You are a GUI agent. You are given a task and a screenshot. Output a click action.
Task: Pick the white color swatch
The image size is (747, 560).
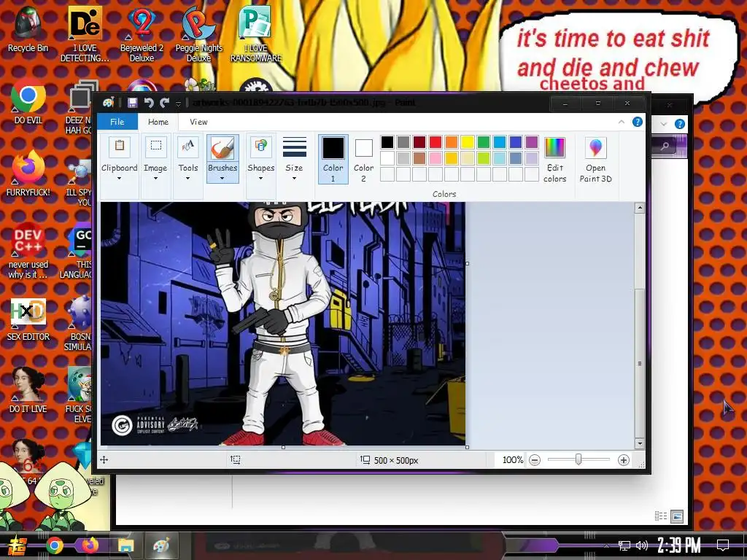tap(387, 158)
